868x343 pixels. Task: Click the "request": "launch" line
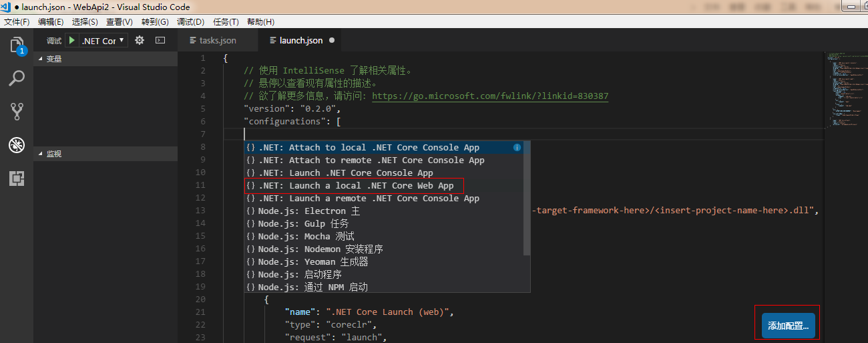[x=336, y=337]
